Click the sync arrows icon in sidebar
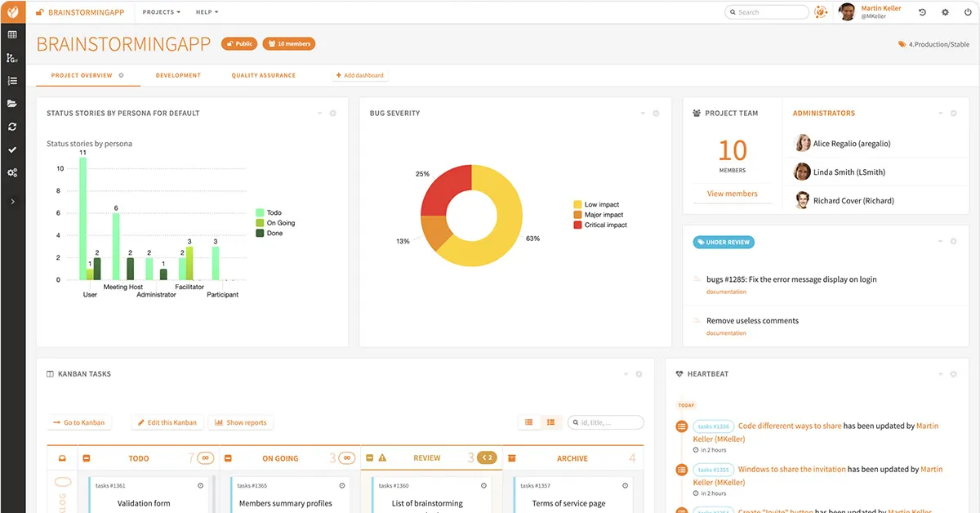 tap(12, 127)
